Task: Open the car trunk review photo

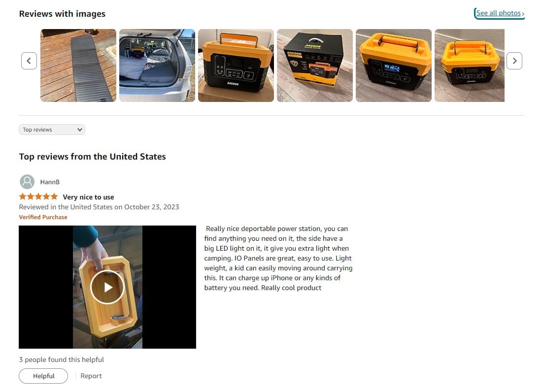Action: 157,65
